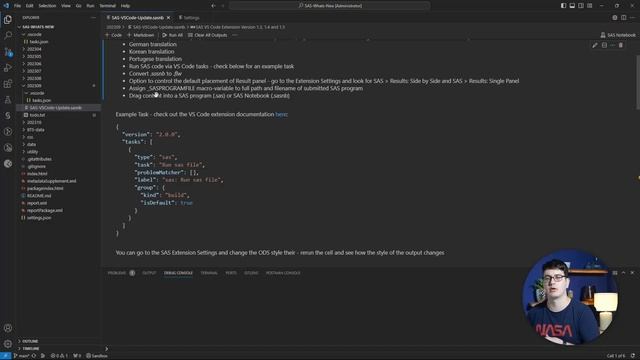This screenshot has height=360, width=640.
Task: Open the Help menu
Action: pos(125,6)
